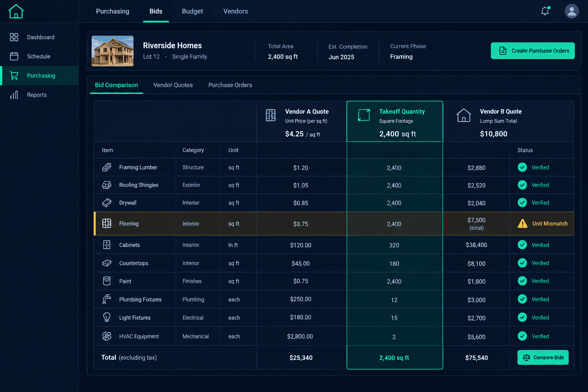Open Reports in the sidebar
The height and width of the screenshot is (392, 588).
(39, 95)
